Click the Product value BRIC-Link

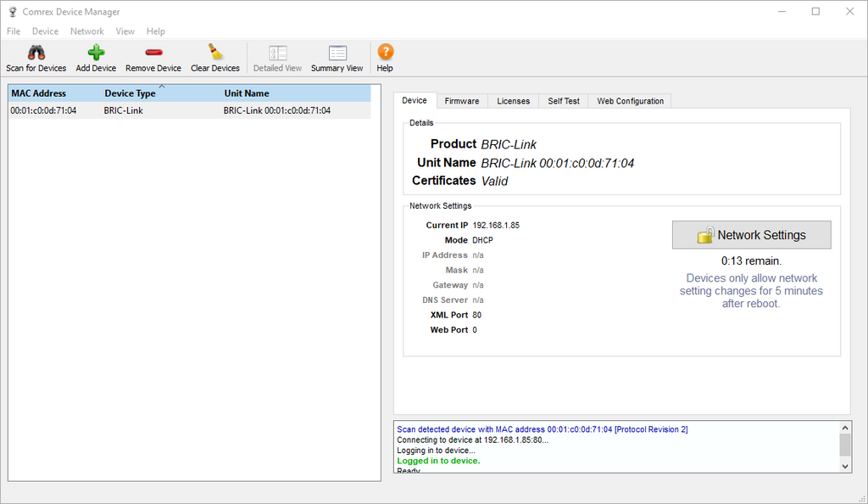pyautogui.click(x=509, y=144)
